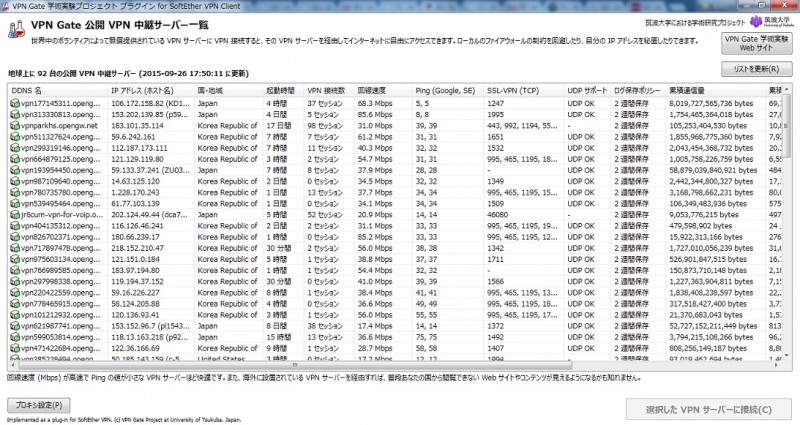Click server icon for vpn297998338.openg...
The height and width of the screenshot is (425, 800).
pos(15,282)
